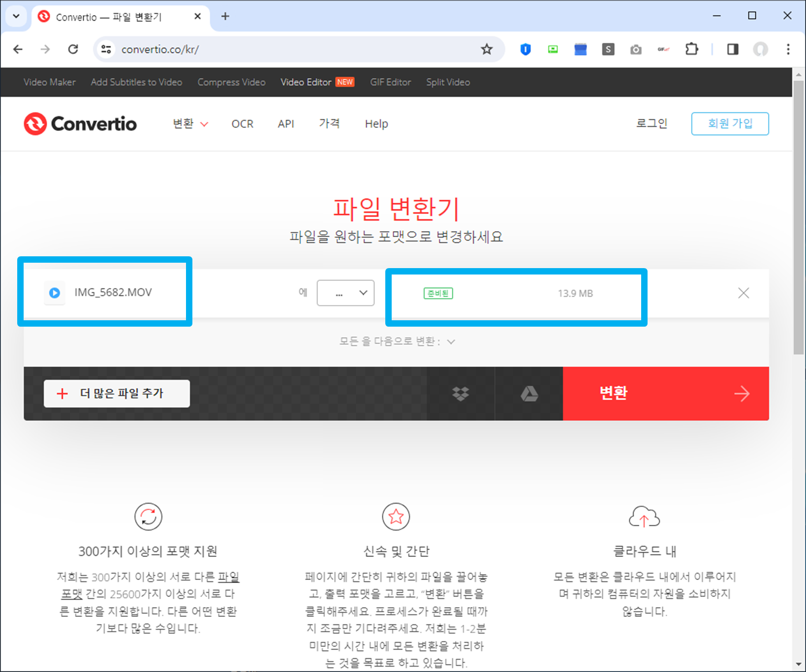Screen dimensions: 806x672
Task: Click the play icon beside IMG_5682.MOV
Action: pyautogui.click(x=55, y=293)
